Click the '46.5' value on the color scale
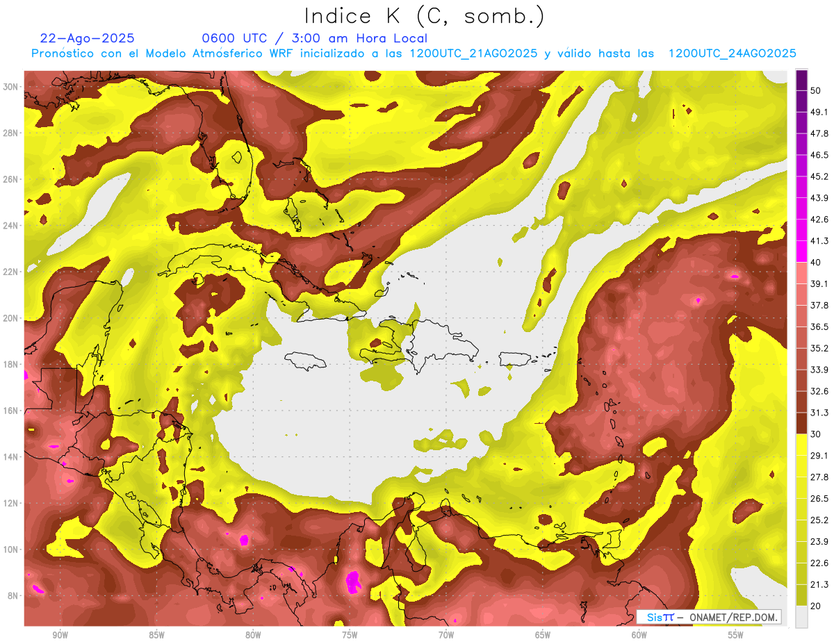The height and width of the screenshot is (644, 834). point(819,155)
